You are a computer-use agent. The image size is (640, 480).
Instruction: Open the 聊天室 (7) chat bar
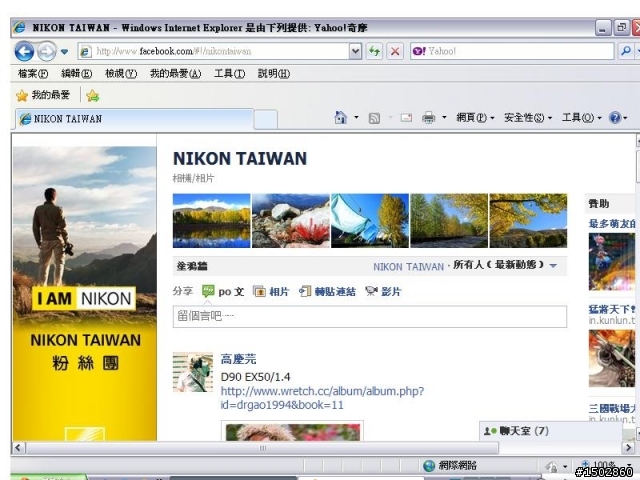(551, 431)
